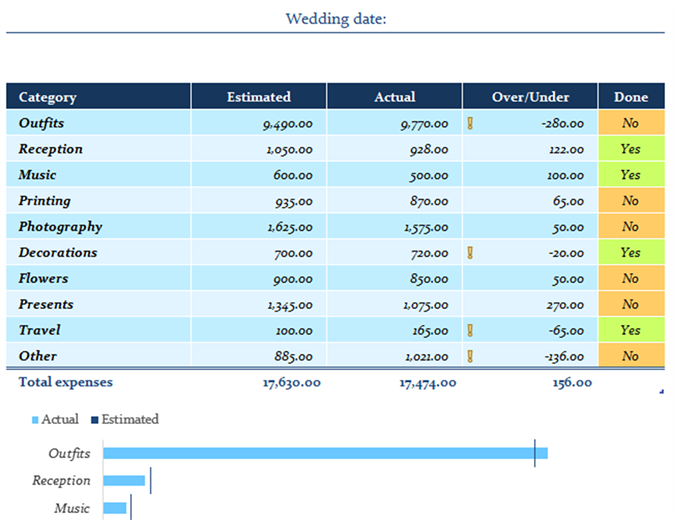Click the Estimated column header
The image size is (675, 520).
[258, 97]
